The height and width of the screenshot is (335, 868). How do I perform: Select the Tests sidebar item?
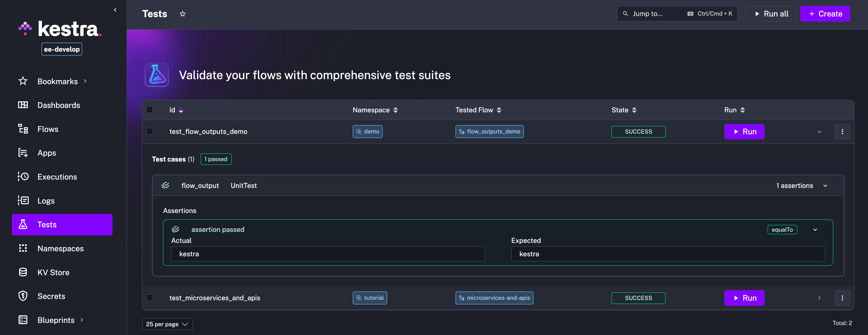tap(62, 224)
